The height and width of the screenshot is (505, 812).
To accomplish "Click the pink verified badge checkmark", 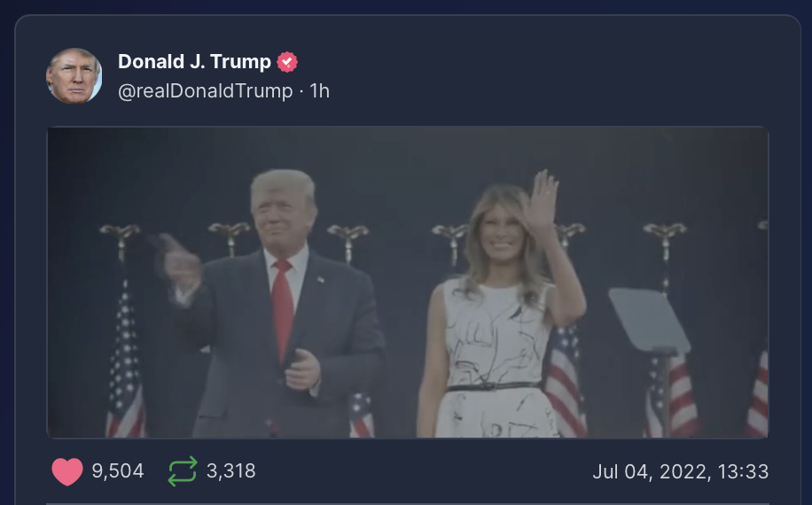I will [x=287, y=62].
